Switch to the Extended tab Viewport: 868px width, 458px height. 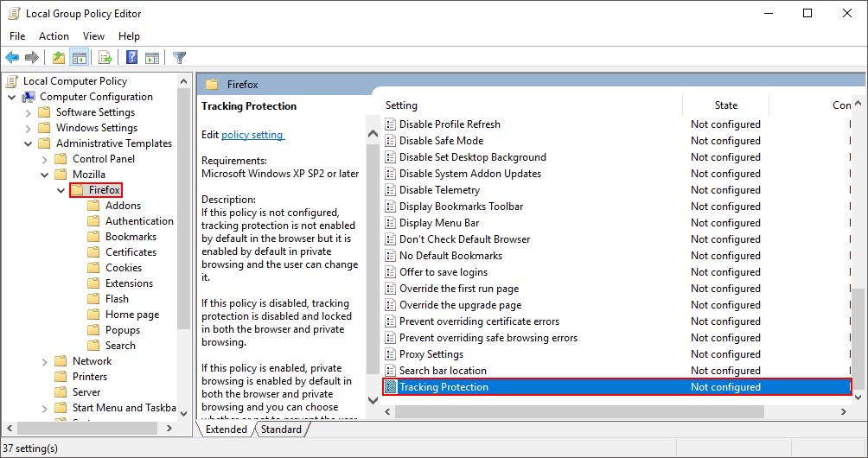click(x=226, y=429)
